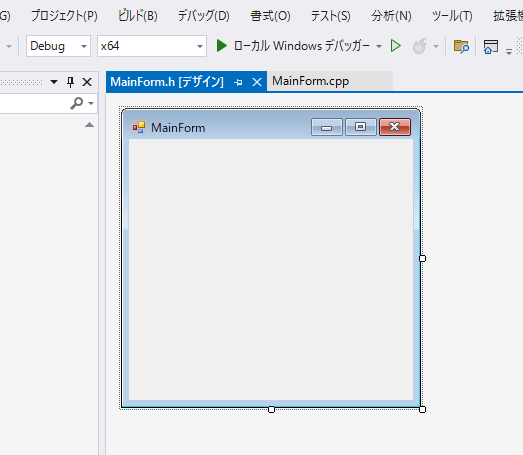Image resolution: width=523 pixels, height=455 pixels.
Task: Expand the debugger target dropdown arrow
Action: (x=379, y=46)
